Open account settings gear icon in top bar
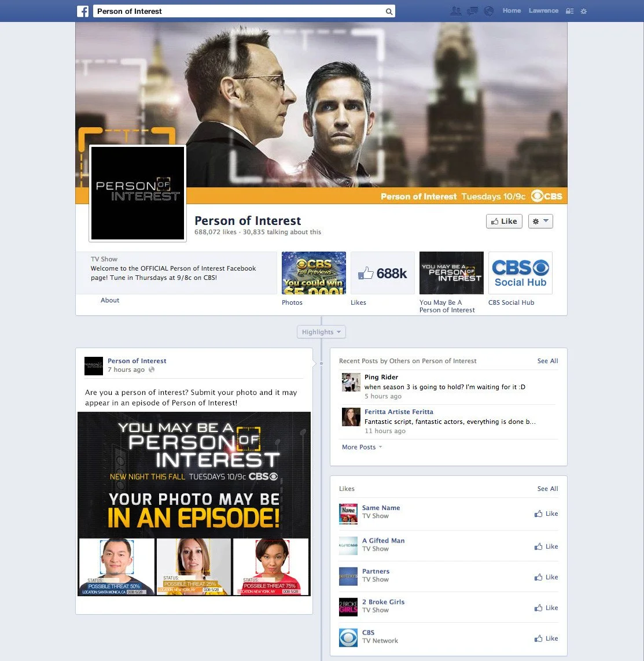644x661 pixels. click(x=584, y=12)
